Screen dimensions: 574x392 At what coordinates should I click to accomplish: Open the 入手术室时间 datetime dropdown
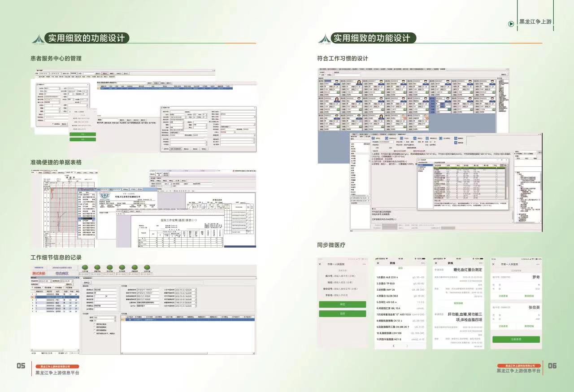point(196,290)
